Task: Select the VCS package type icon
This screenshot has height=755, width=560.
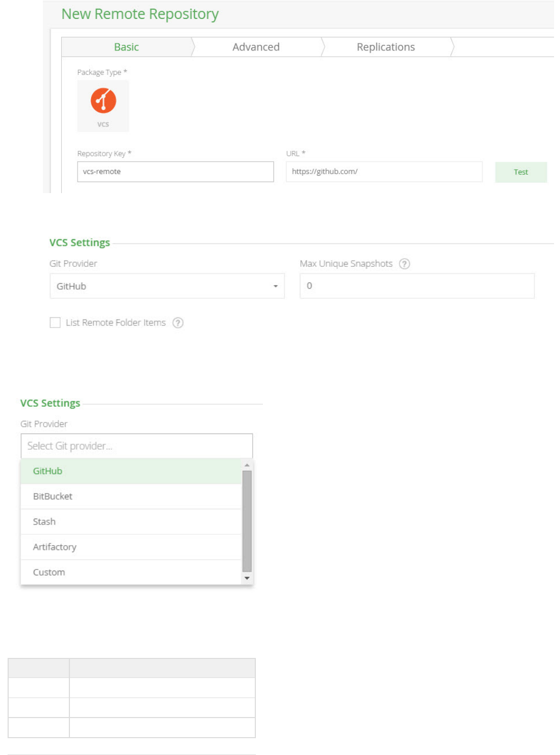Action: [x=103, y=105]
